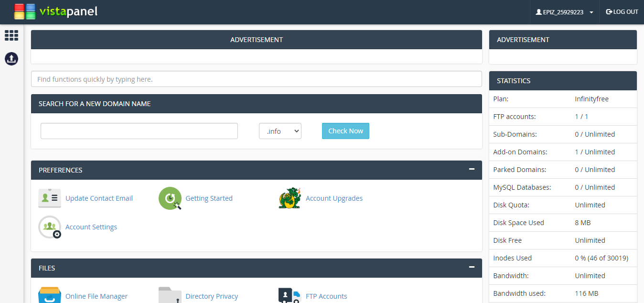The height and width of the screenshot is (303, 644).
Task: Click the Check Now button
Action: point(345,131)
